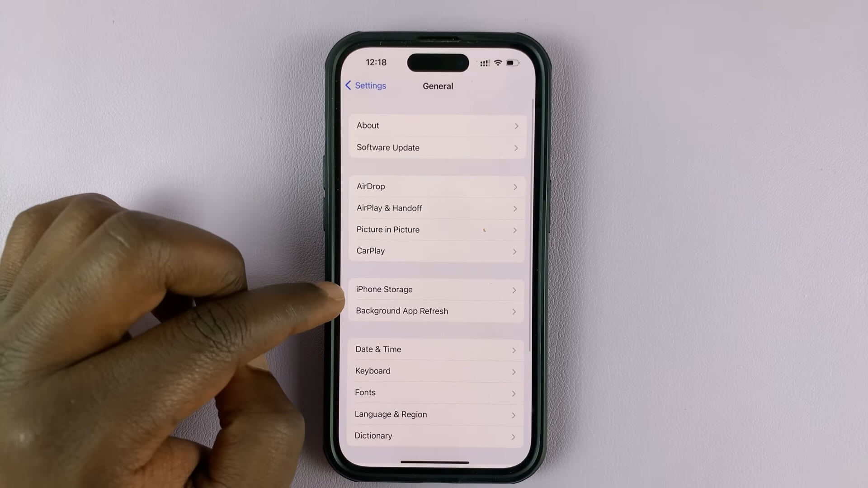Screen dimensions: 868x488
Task: Tap the General page title
Action: [438, 85]
